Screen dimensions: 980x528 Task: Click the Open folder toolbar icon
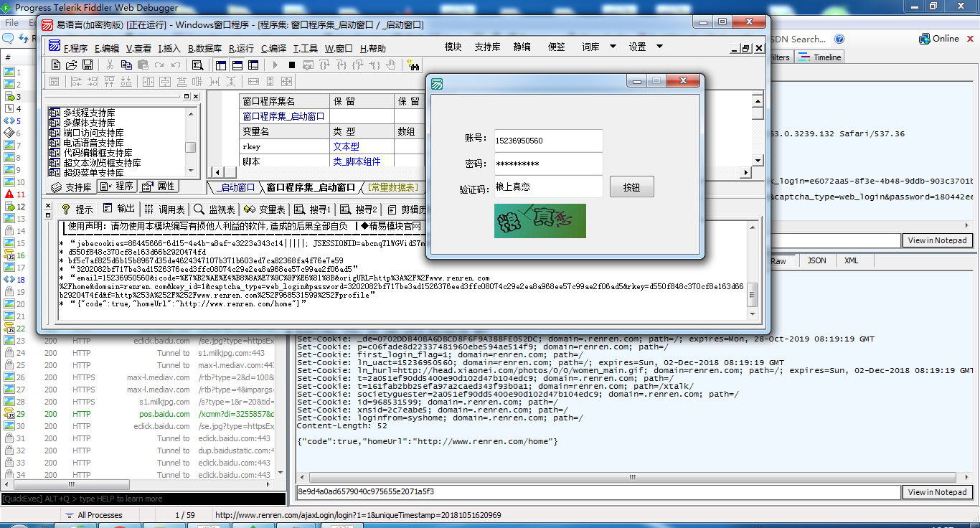coord(72,65)
